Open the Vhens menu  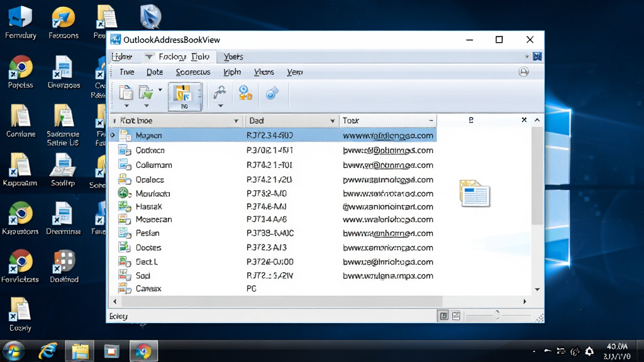click(264, 72)
